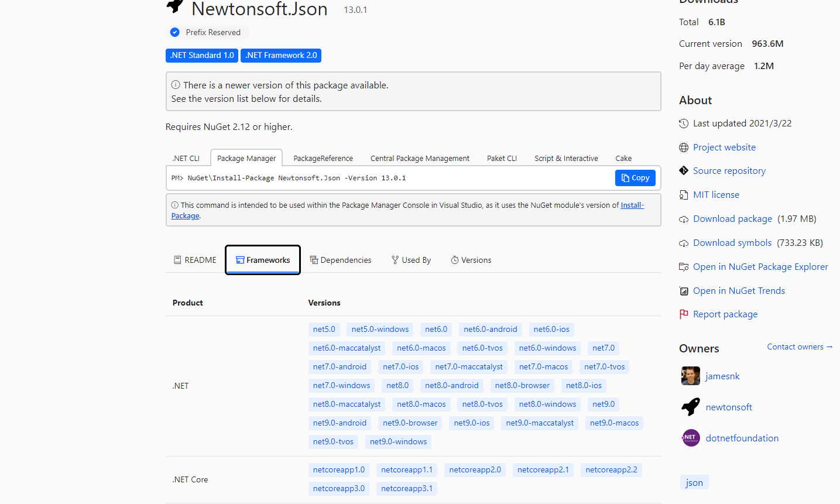Open the Used By tab
The width and height of the screenshot is (840, 504).
[411, 260]
